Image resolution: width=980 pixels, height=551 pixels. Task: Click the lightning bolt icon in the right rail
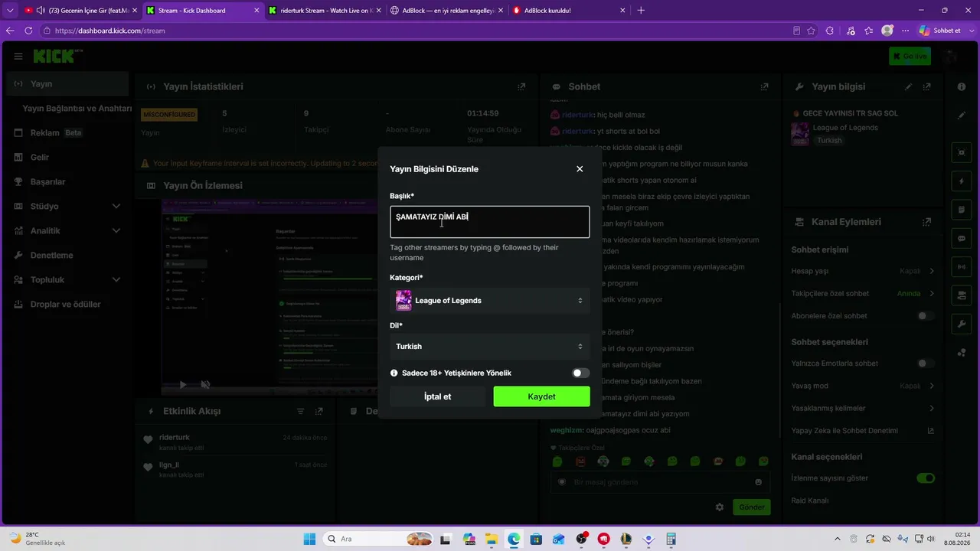coord(962,181)
